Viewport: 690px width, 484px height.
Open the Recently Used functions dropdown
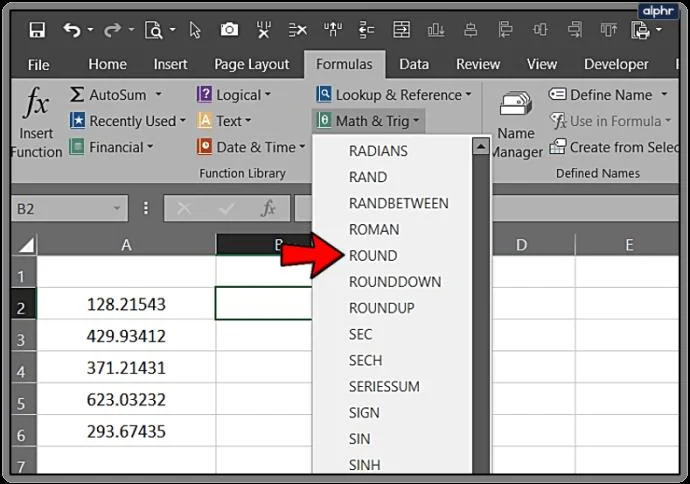(x=128, y=121)
